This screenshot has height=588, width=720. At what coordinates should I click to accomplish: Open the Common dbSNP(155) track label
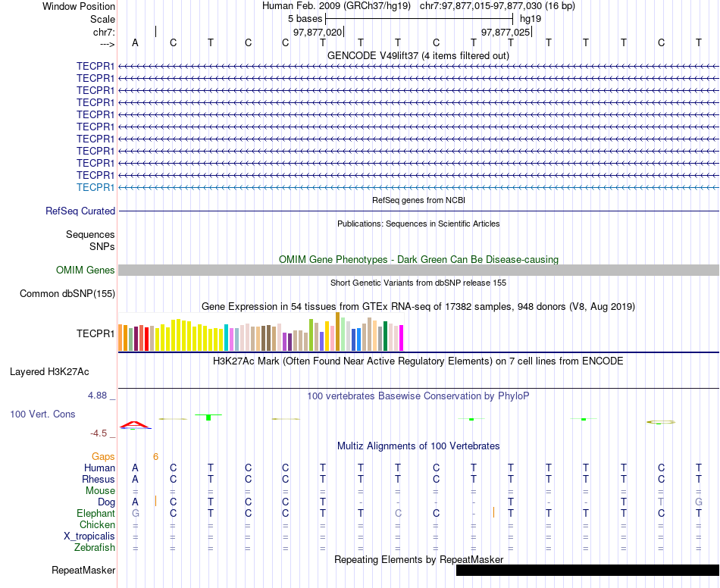pos(67,293)
